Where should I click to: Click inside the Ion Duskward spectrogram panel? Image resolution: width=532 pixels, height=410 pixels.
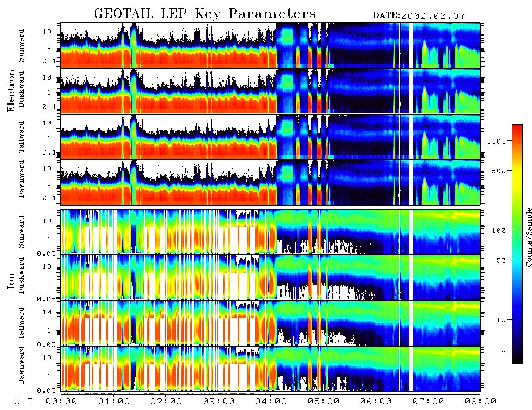point(270,278)
